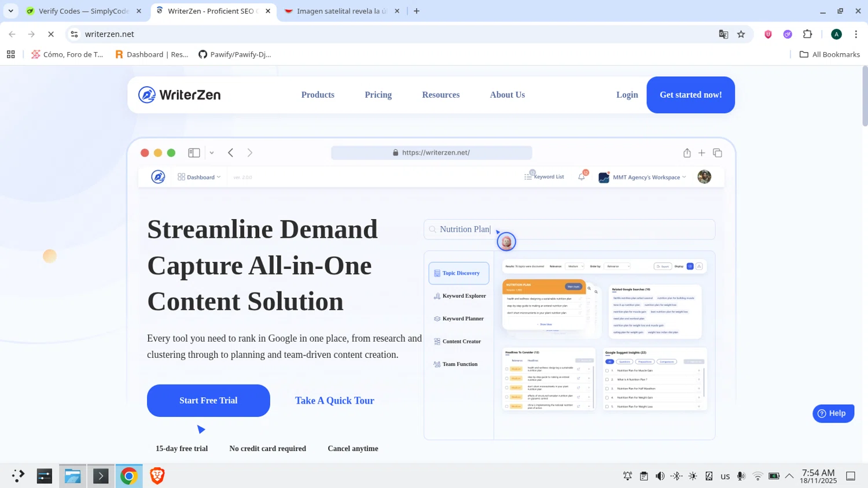Open the All Bookmarks folder
Screen dimensions: 868x488
[830, 54]
